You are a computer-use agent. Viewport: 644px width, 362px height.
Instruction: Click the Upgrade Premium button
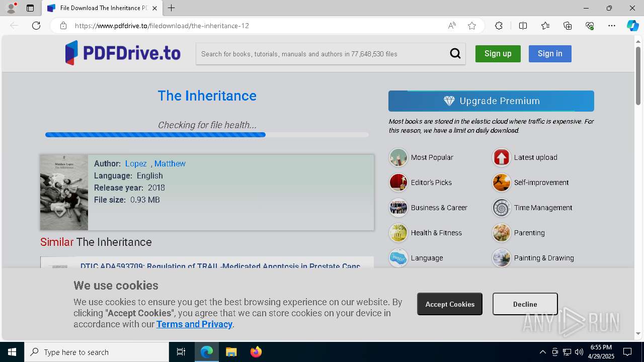pos(491,101)
